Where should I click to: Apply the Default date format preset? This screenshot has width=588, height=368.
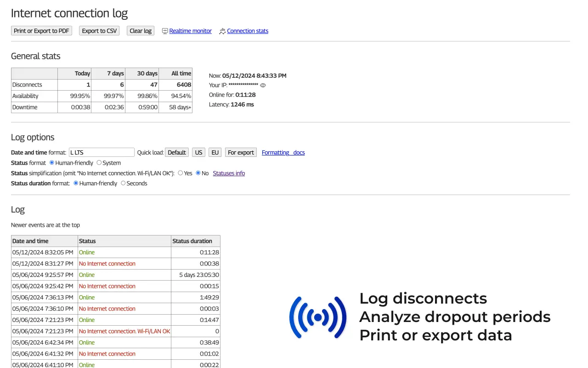tap(176, 152)
